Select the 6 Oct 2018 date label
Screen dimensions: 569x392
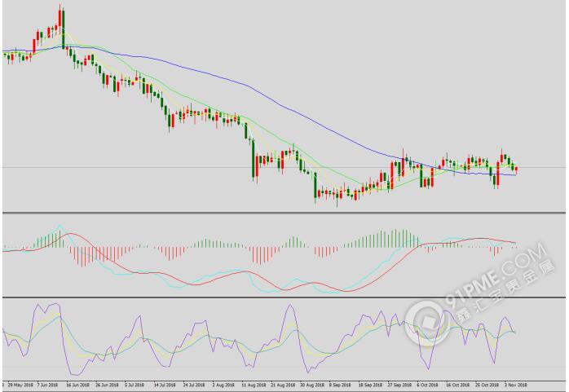pos(426,384)
